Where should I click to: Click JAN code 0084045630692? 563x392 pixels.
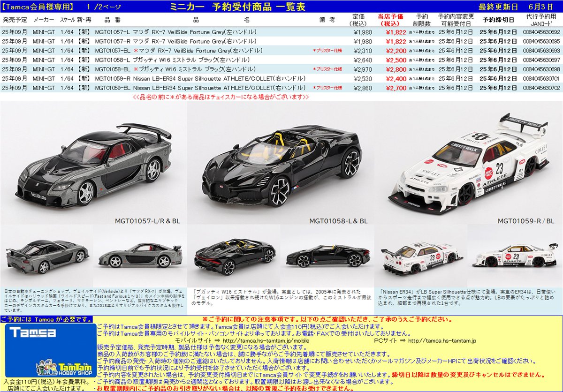click(x=542, y=32)
